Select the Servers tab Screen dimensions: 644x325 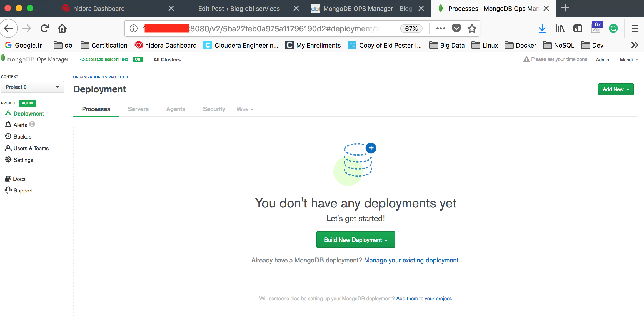tap(138, 109)
